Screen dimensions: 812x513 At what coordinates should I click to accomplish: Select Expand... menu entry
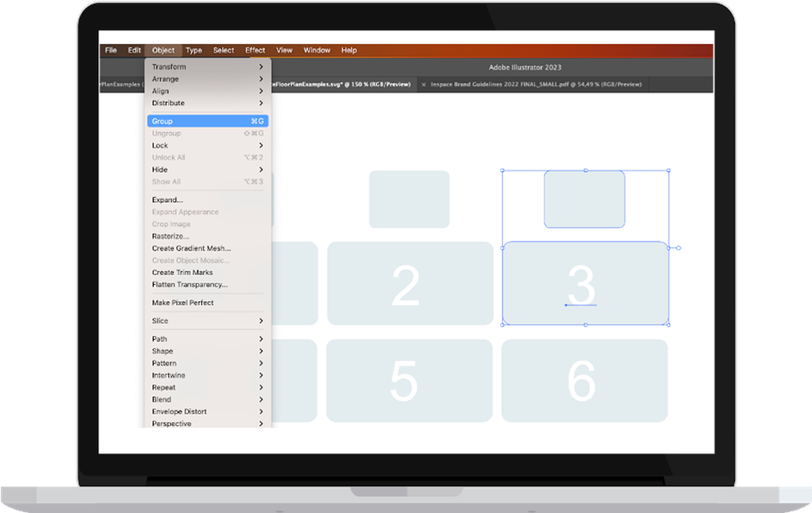pyautogui.click(x=207, y=199)
